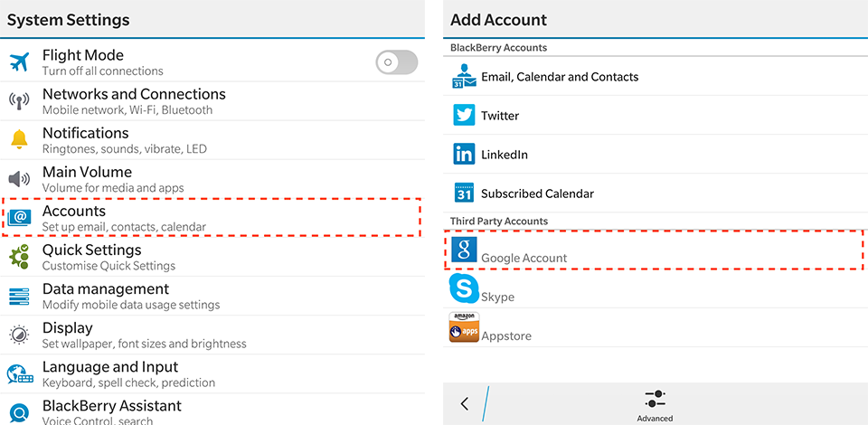Select Google Account under Third Party
The height and width of the screenshot is (425, 868).
pyautogui.click(x=524, y=253)
